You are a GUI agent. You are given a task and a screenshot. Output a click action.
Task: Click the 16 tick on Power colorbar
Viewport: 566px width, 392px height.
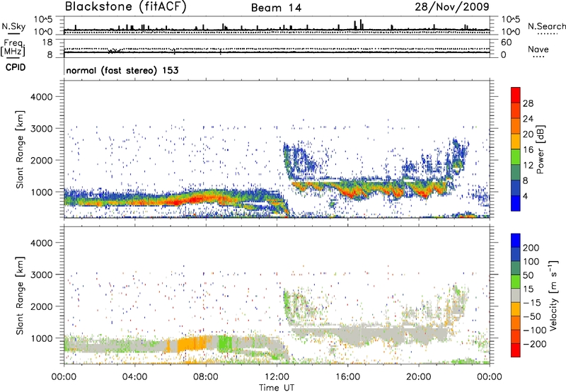(528, 150)
